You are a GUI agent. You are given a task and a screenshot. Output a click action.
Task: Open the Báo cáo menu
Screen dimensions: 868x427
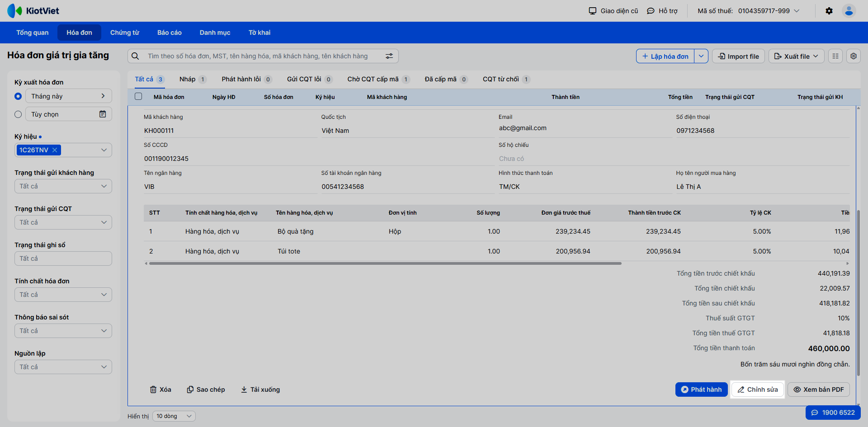[x=170, y=33]
